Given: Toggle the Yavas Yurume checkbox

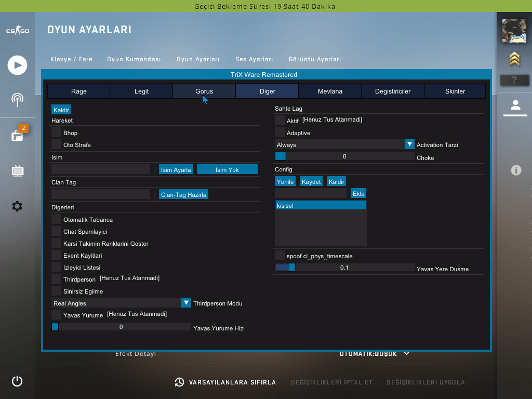Looking at the screenshot, I should click(56, 314).
